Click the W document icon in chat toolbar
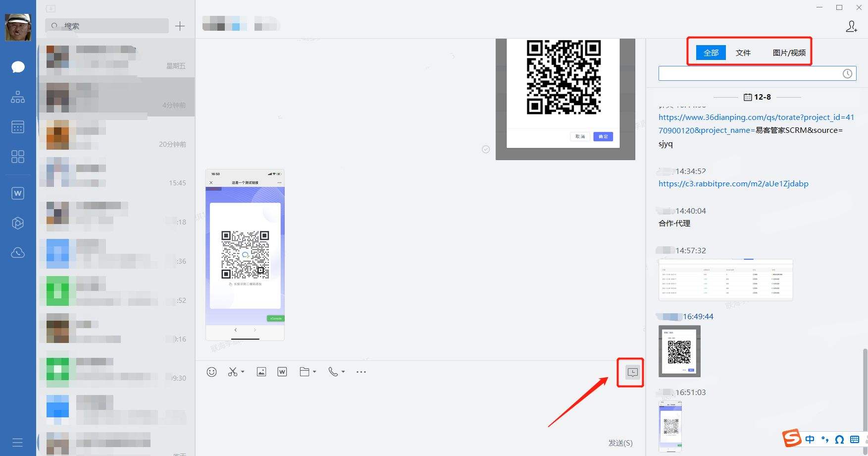The width and height of the screenshot is (868, 456). click(x=282, y=372)
